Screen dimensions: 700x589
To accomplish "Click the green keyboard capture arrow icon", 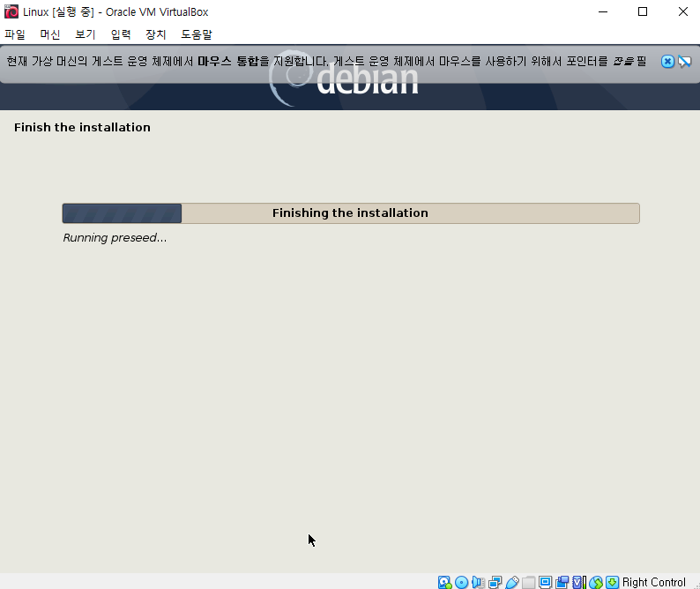I will pyautogui.click(x=613, y=582).
